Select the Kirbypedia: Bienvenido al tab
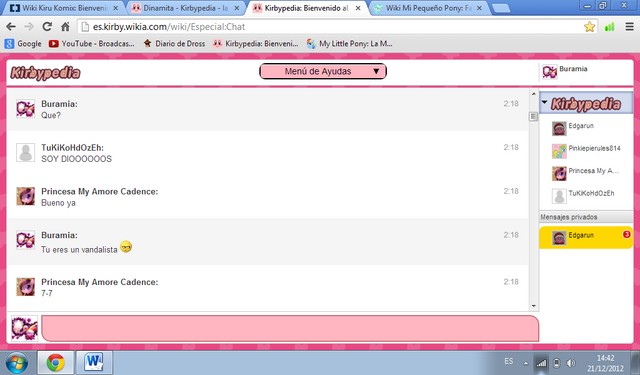 (306, 8)
